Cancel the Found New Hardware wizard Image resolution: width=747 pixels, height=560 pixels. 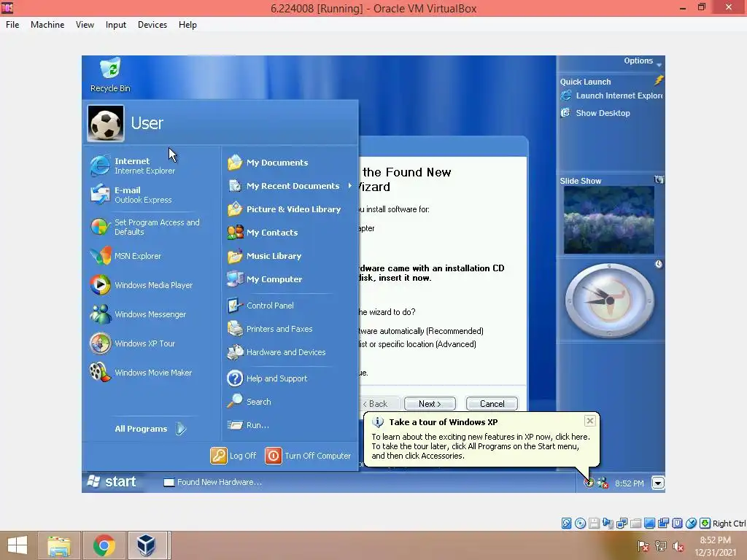click(492, 404)
